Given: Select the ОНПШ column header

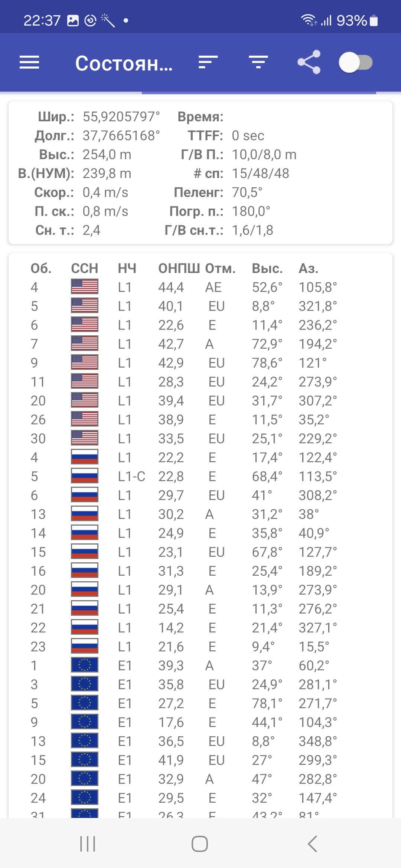Looking at the screenshot, I should (x=179, y=268).
